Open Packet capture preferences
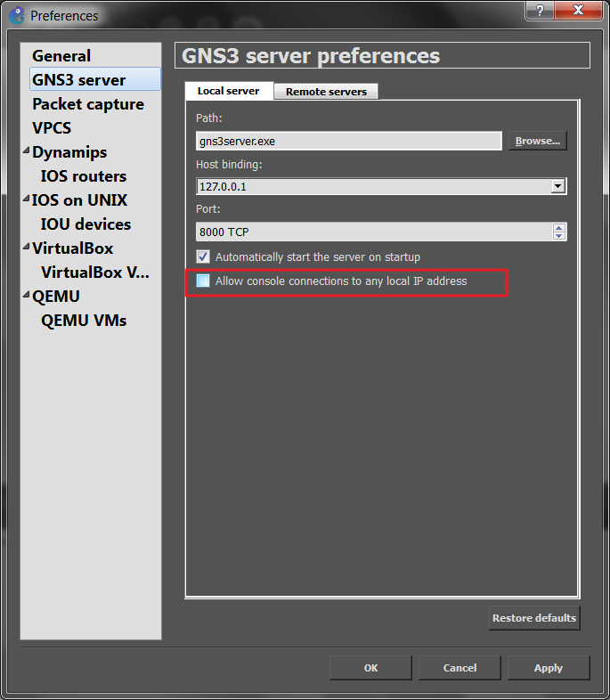This screenshot has height=700, width=610. coord(88,104)
